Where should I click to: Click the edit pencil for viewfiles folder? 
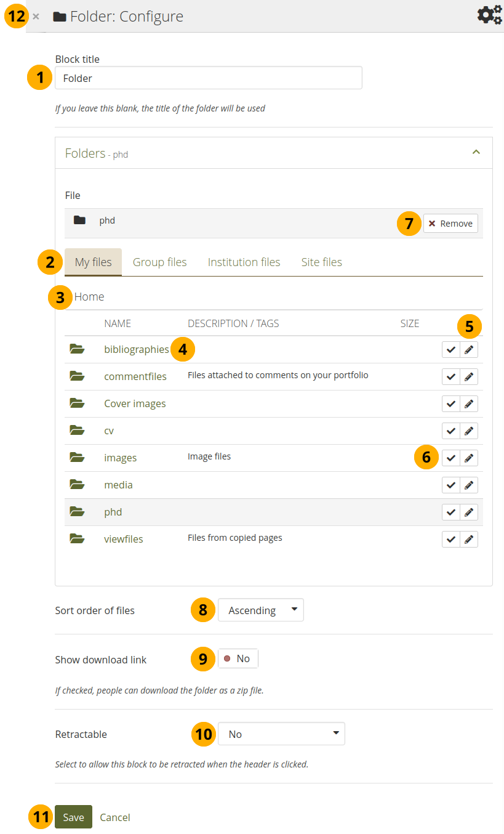469,540
